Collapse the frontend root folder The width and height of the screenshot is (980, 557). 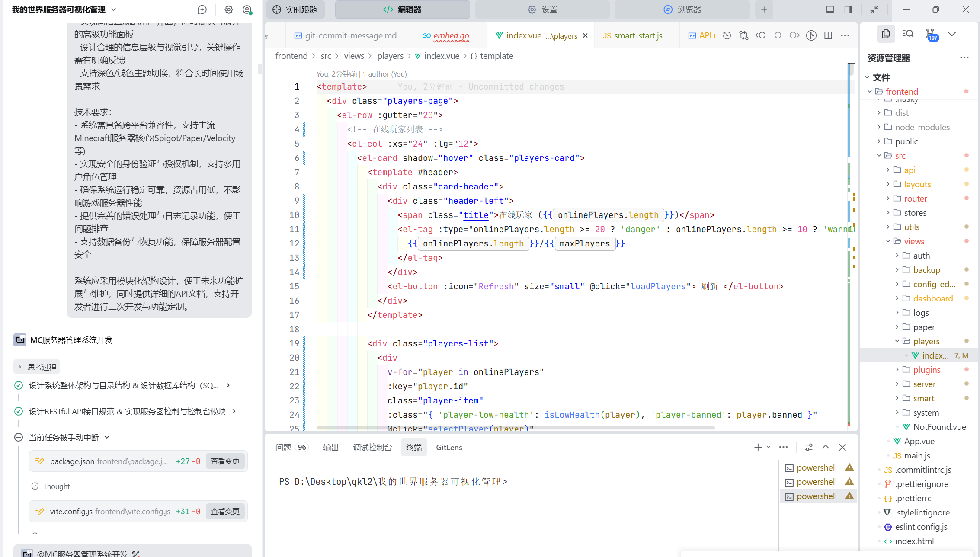click(870, 92)
